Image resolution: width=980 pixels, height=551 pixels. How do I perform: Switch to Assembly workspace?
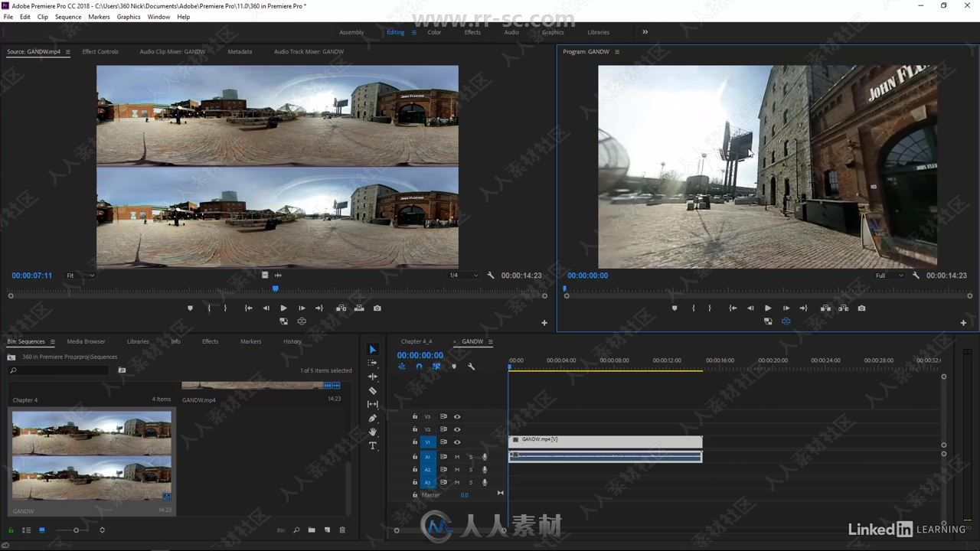point(351,32)
